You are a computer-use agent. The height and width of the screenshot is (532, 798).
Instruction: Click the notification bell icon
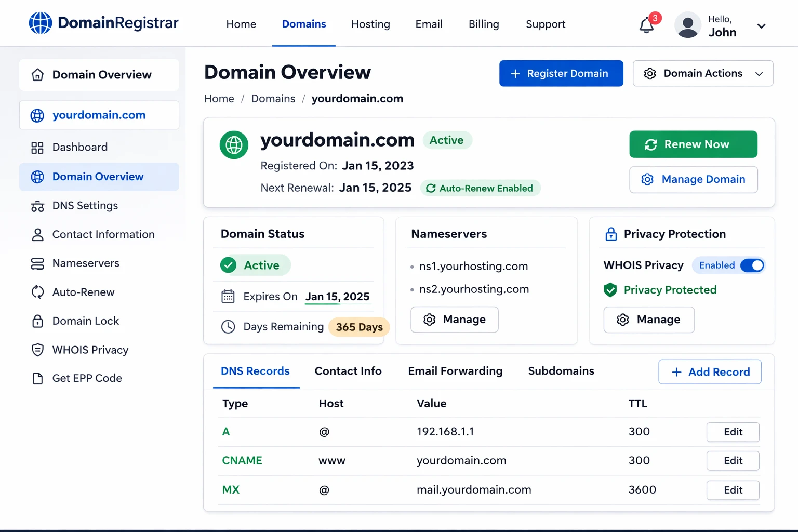pos(646,25)
